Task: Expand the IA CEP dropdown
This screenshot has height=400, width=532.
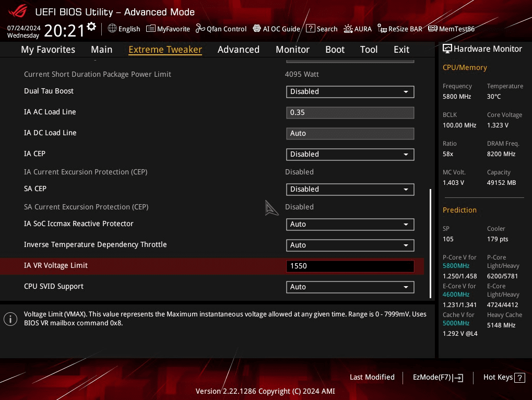Action: pyautogui.click(x=350, y=155)
